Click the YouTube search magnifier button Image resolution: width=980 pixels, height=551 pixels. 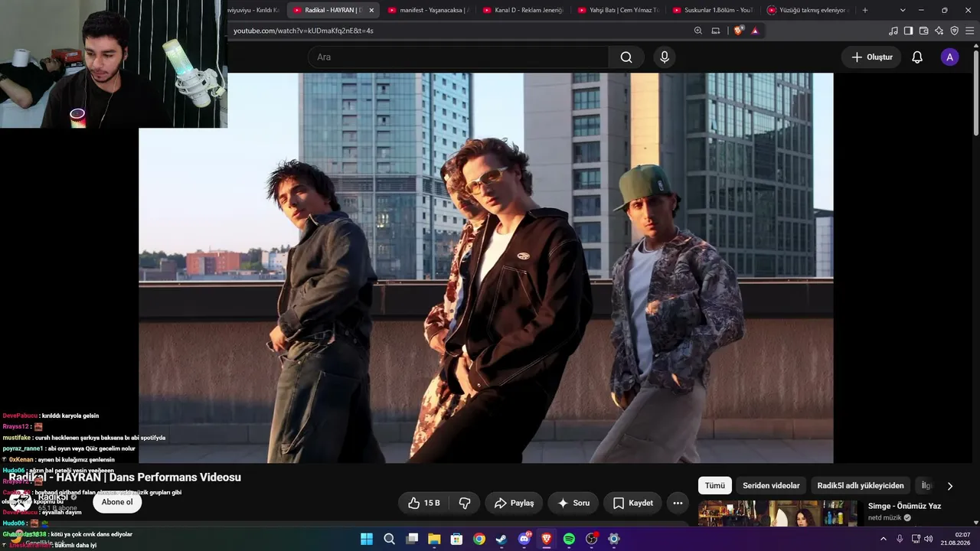(626, 57)
